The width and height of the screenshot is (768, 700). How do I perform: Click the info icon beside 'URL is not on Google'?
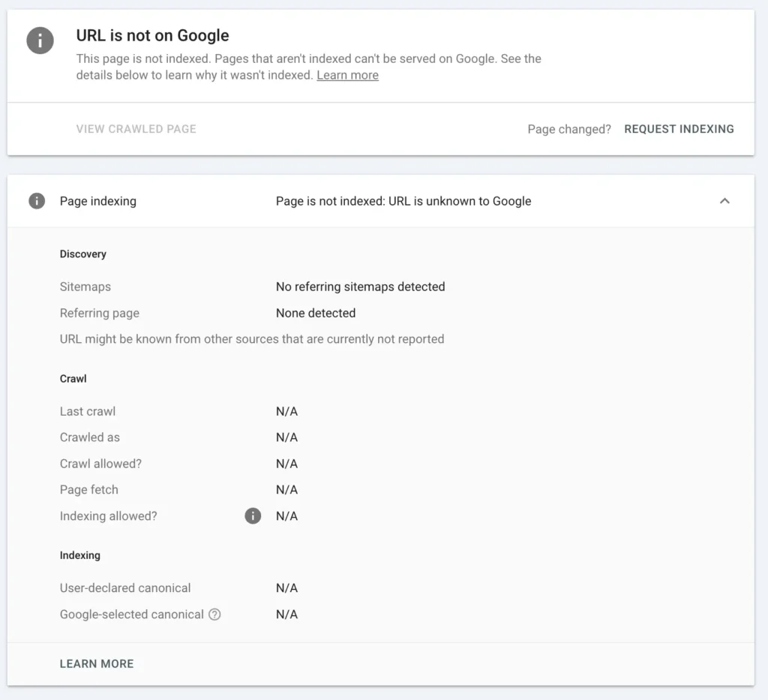40,41
